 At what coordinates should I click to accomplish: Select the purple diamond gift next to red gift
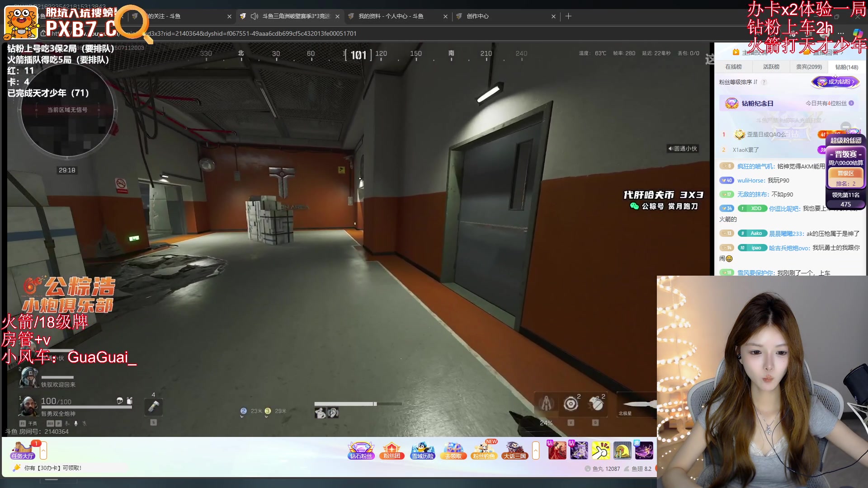578,450
